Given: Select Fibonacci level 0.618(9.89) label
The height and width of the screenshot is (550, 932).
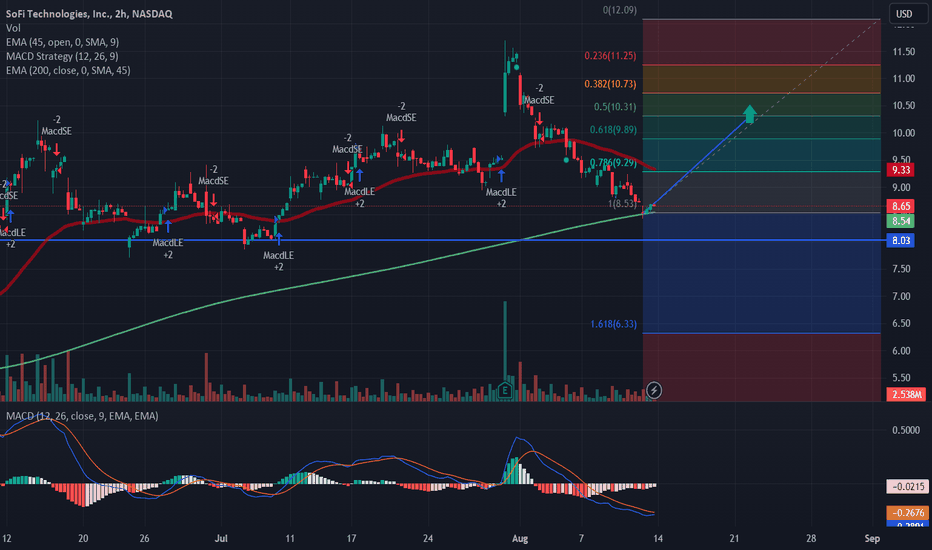Looking at the screenshot, I should pos(613,130).
